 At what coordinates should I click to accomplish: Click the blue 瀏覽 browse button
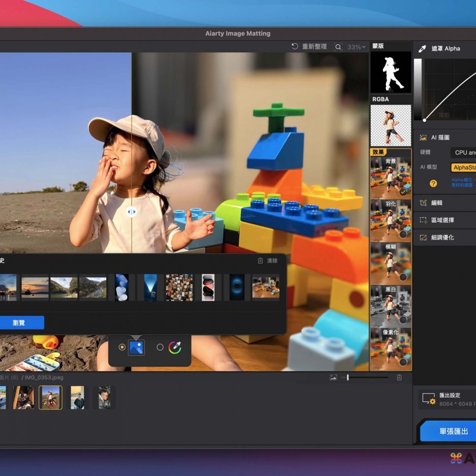(x=19, y=323)
